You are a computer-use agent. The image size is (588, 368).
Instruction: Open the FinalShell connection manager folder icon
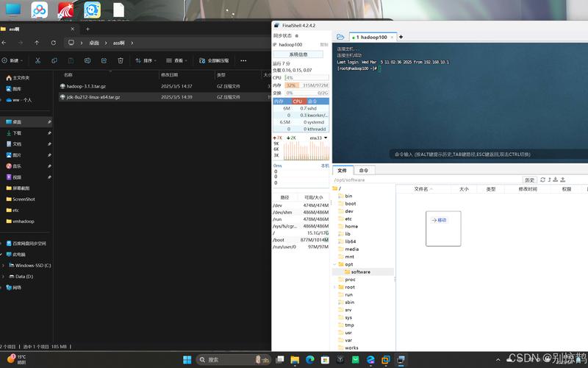click(340, 37)
